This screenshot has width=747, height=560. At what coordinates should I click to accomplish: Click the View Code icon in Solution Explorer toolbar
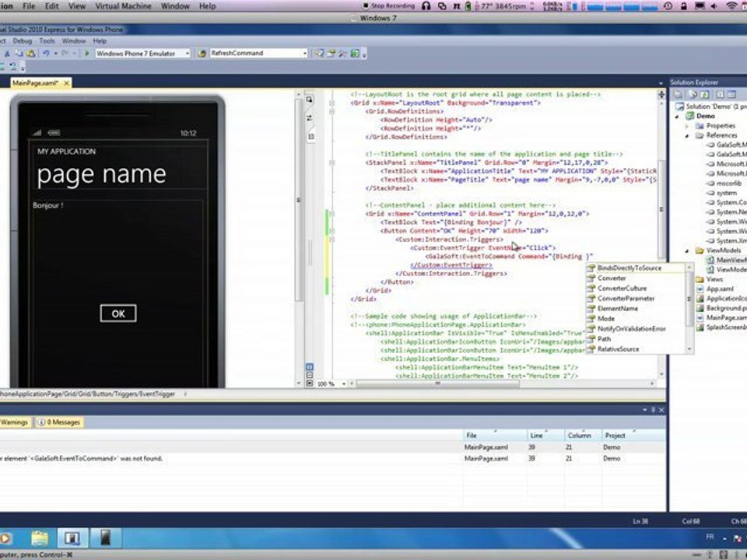[x=720, y=94]
